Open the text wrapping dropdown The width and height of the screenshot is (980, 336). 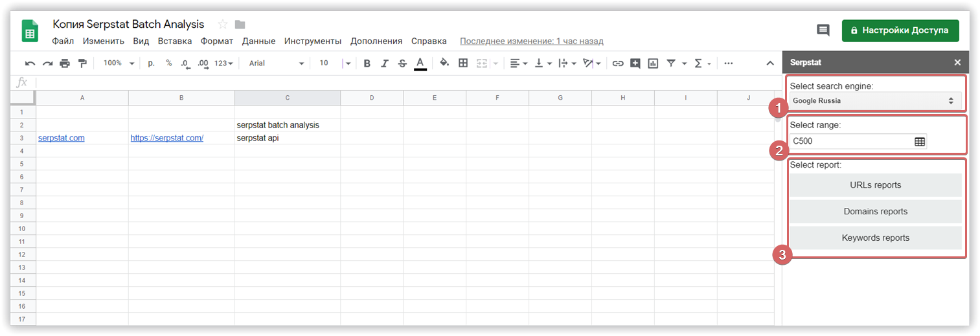[567, 63]
